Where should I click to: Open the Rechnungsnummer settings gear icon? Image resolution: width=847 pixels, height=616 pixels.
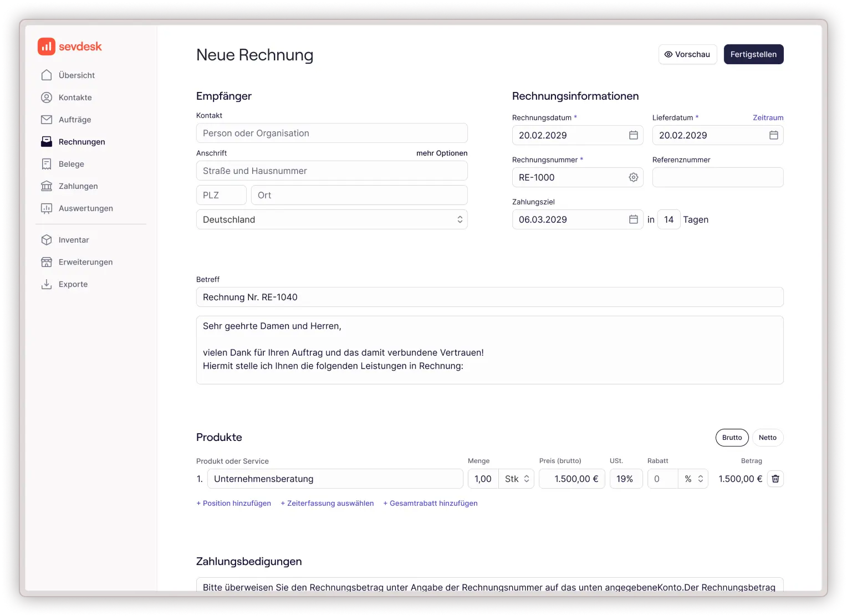[633, 177]
